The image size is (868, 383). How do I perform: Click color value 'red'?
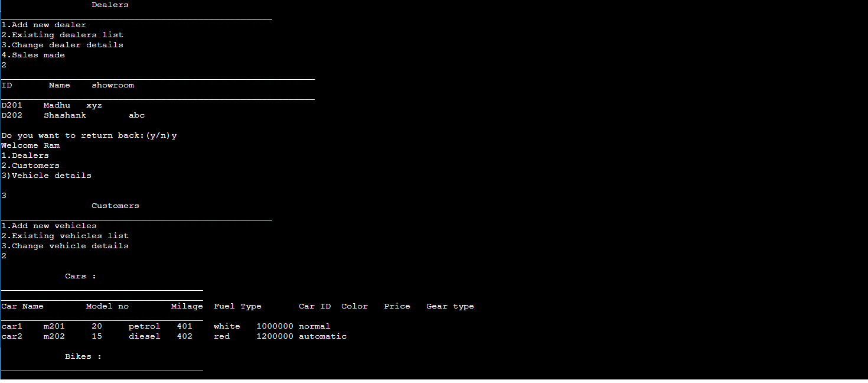(221, 336)
